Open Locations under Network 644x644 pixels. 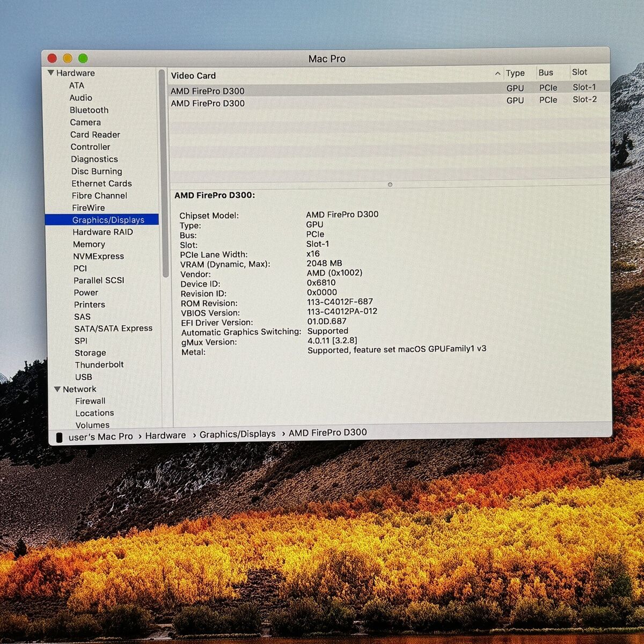click(x=94, y=413)
